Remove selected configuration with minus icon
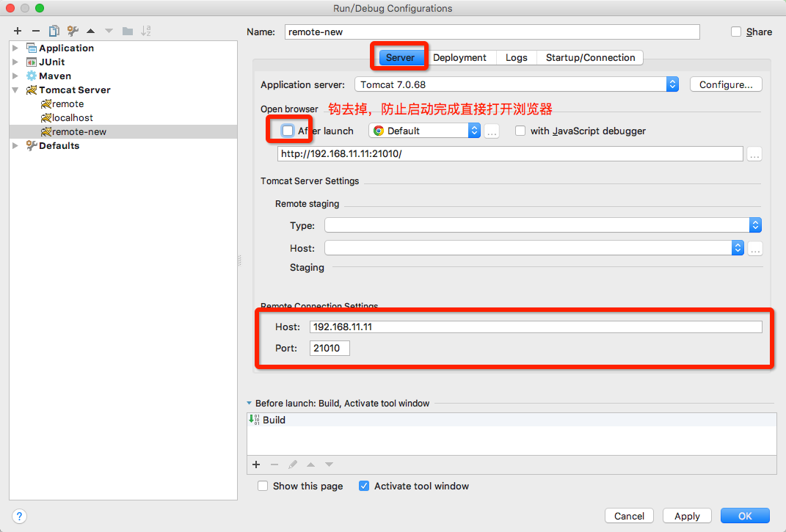Screen dimensions: 786x532 pos(35,31)
